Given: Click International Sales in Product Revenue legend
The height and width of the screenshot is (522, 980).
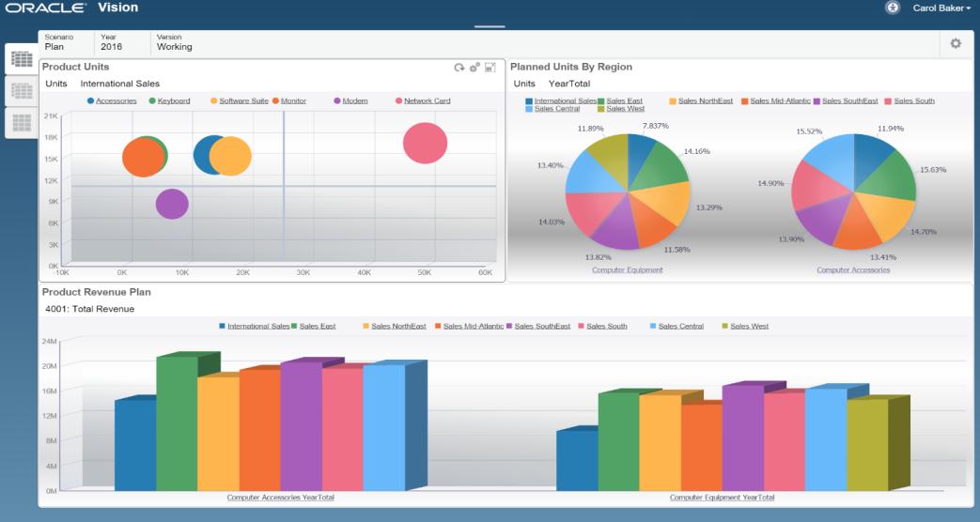Looking at the screenshot, I should (258, 326).
